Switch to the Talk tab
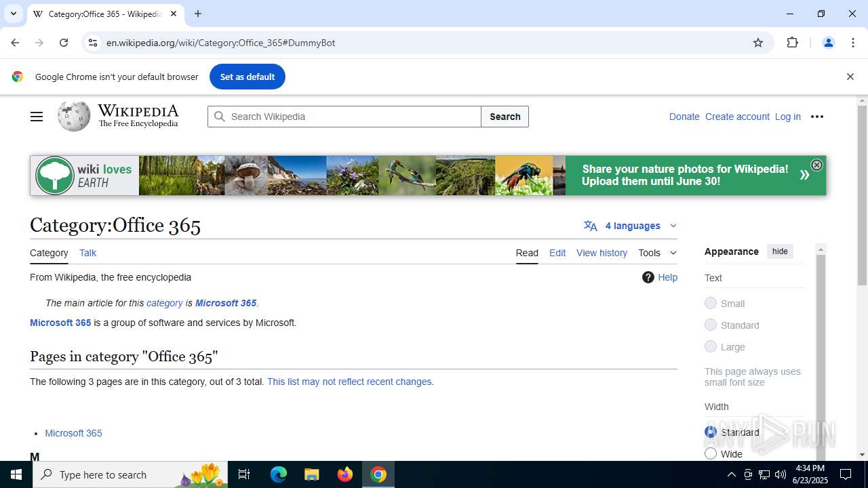868x488 pixels. click(87, 253)
